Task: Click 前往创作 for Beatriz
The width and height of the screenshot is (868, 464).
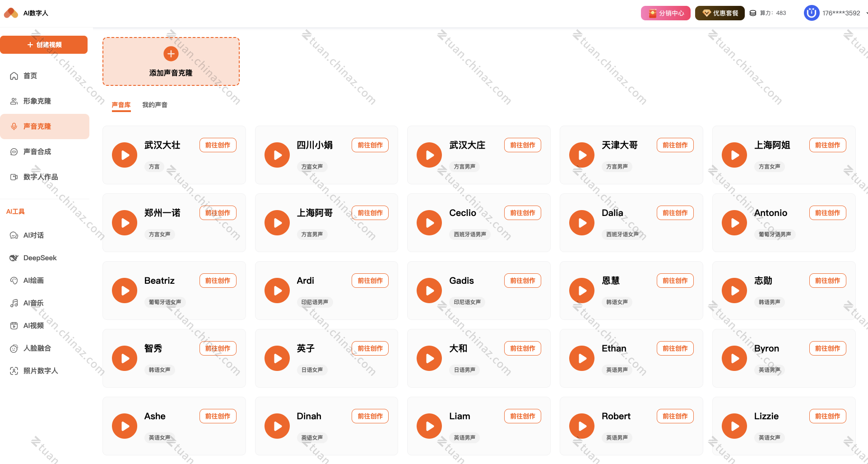Action: (x=218, y=281)
